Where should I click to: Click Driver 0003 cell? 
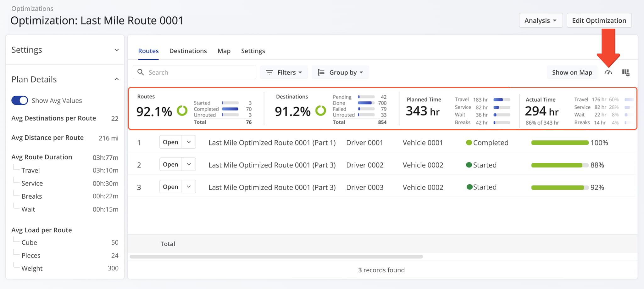(365, 187)
